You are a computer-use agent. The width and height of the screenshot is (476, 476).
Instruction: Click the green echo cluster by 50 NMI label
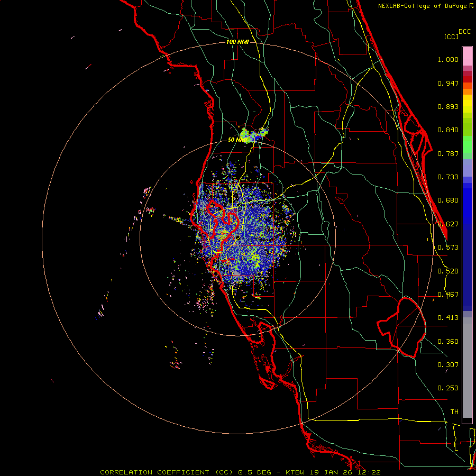point(254,135)
